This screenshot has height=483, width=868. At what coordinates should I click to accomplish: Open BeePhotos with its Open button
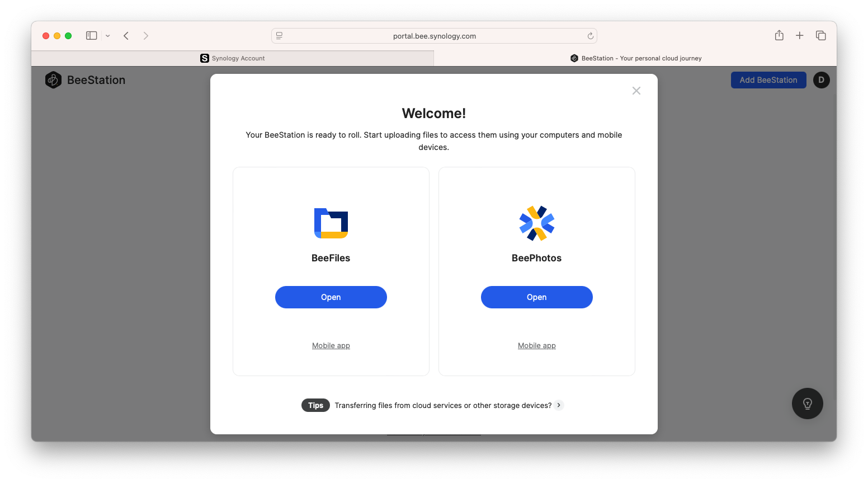(x=537, y=297)
